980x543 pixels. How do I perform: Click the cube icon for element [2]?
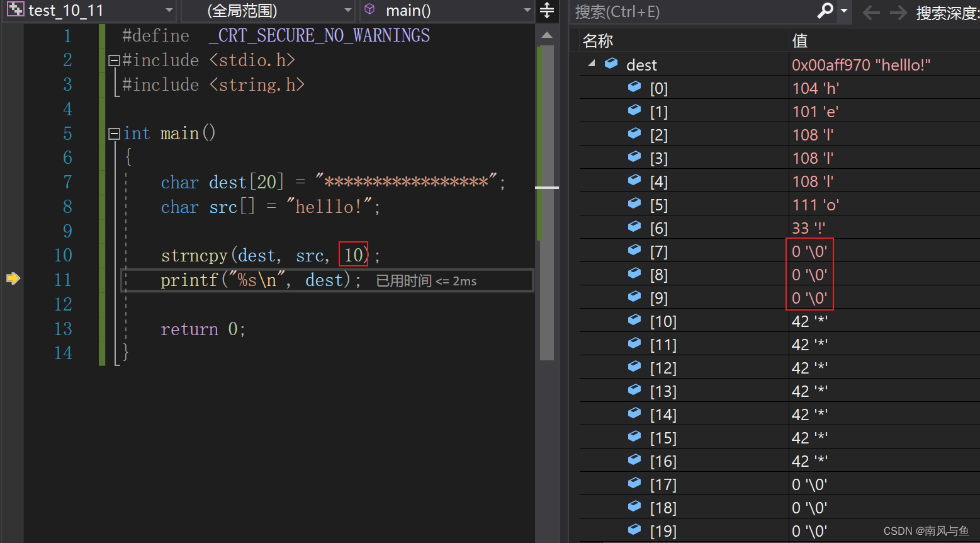click(634, 134)
